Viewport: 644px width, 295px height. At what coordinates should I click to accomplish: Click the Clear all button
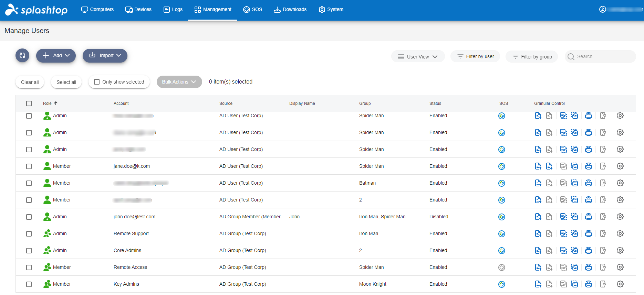pos(30,82)
